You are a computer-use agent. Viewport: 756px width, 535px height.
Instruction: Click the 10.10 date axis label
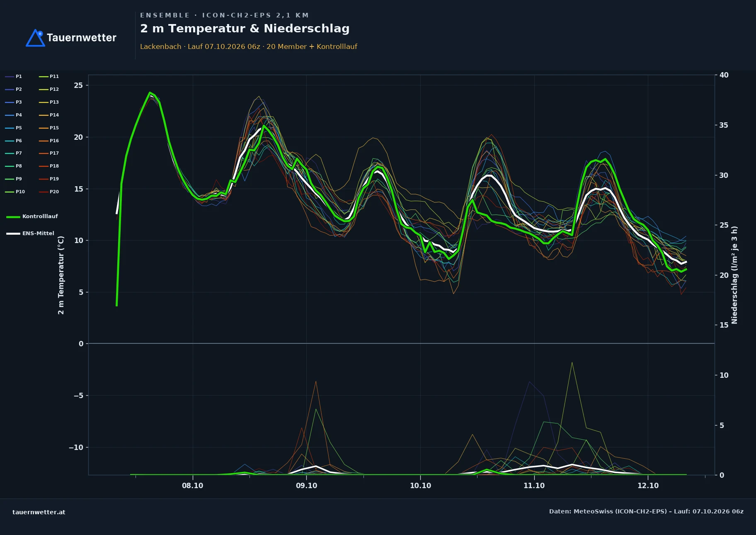coord(420,486)
